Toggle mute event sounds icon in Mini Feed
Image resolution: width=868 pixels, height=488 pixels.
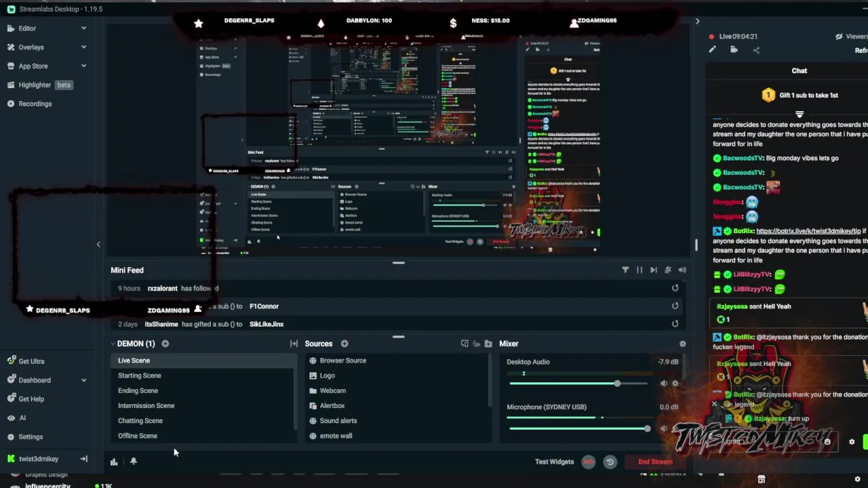tap(667, 270)
